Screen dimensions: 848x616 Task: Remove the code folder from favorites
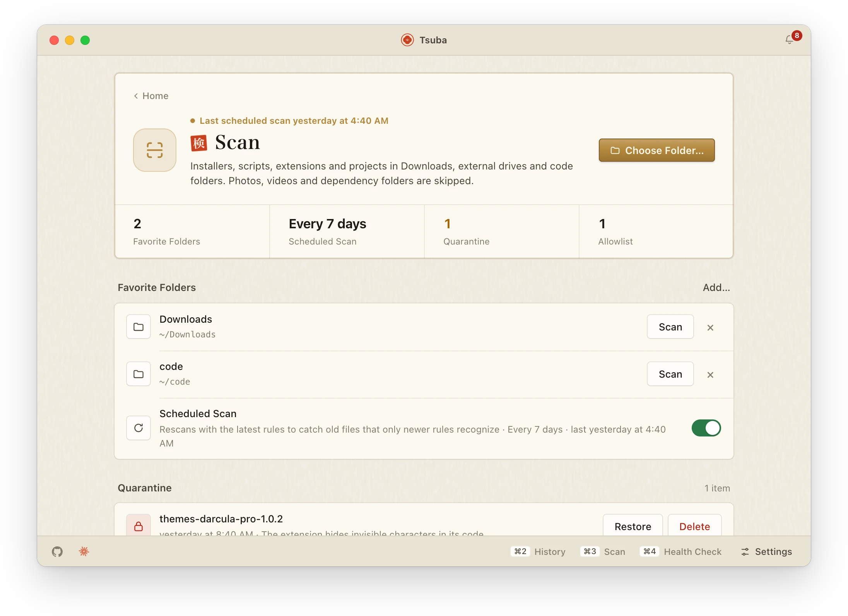click(710, 375)
